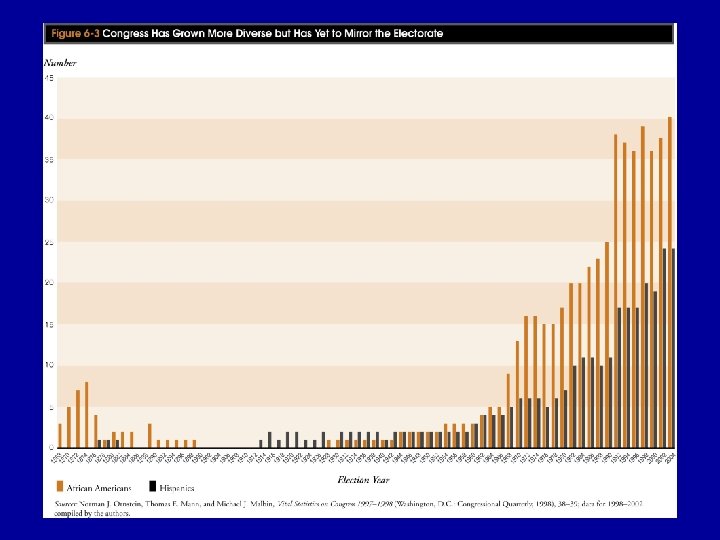
Task: Select the last black Hispanics bar on the far right
Action: click(x=673, y=349)
